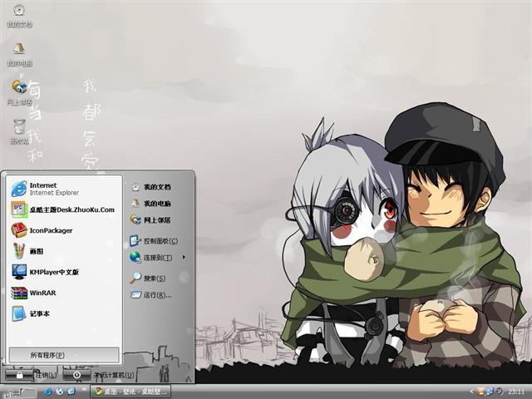This screenshot has width=532, height=399.
Task: Click first orange system tray icon
Action: click(480, 392)
